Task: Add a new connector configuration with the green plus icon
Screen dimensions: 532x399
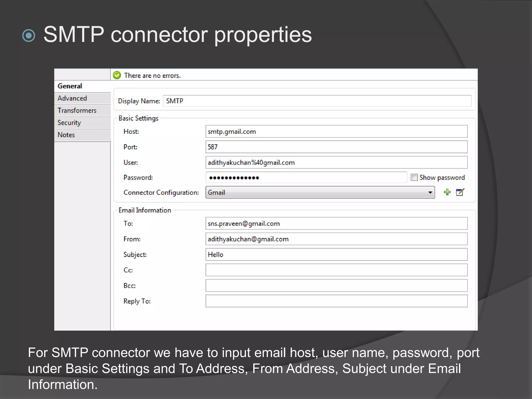Action: pos(447,192)
